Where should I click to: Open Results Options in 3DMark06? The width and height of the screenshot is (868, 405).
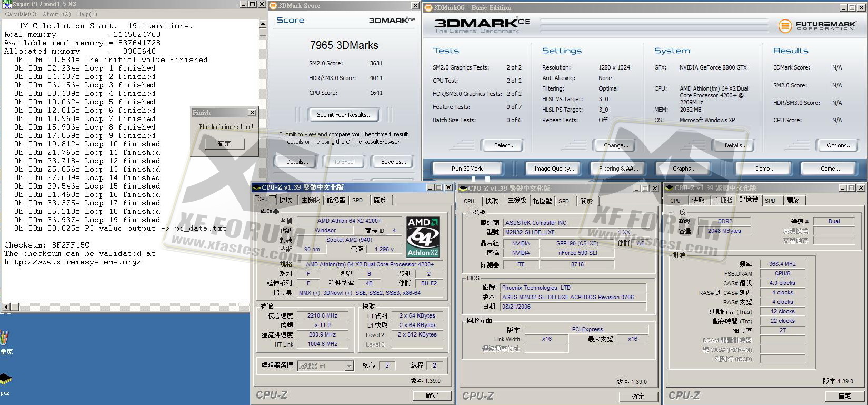pos(839,145)
